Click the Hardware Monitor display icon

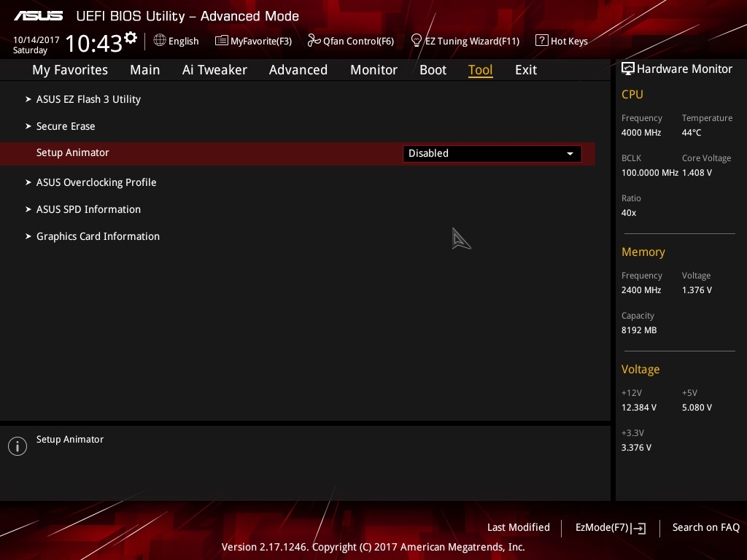point(628,69)
